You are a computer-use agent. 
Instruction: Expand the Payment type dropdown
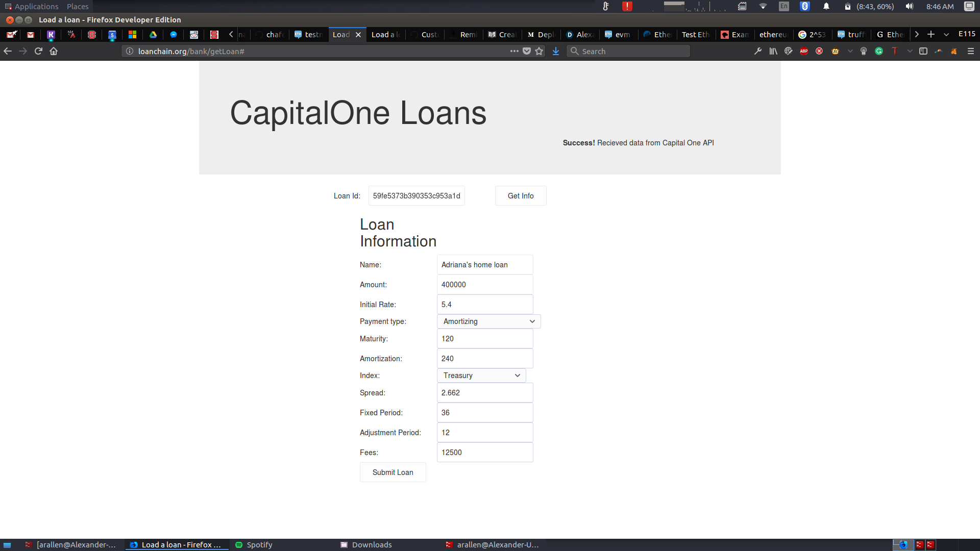click(x=488, y=321)
